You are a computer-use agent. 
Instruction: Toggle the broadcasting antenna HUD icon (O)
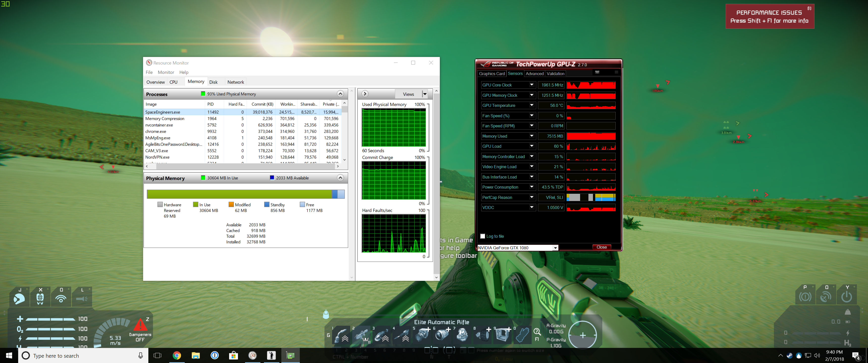pyautogui.click(x=61, y=297)
